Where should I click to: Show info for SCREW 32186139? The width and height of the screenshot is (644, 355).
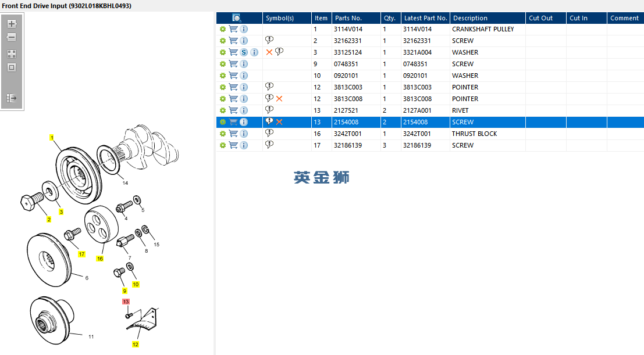click(244, 145)
